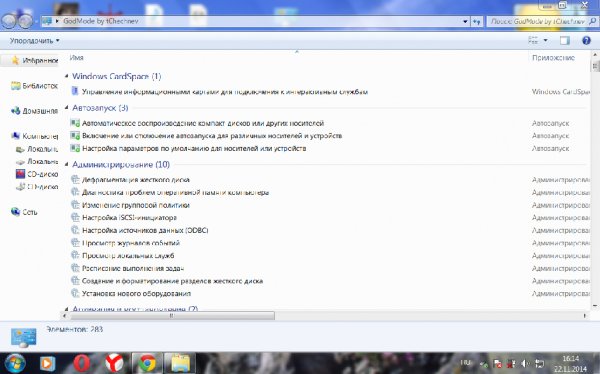Open address bar history dropdown
The height and width of the screenshot is (374, 600).
tap(465, 21)
